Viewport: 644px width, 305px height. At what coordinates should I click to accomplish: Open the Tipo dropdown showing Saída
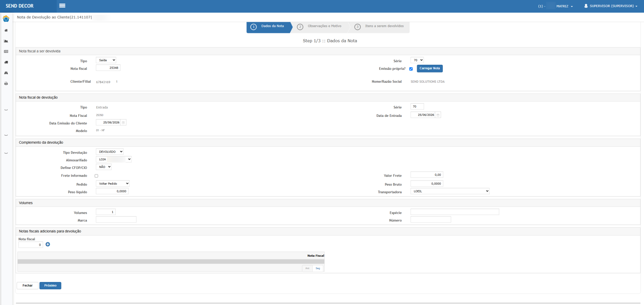pos(106,60)
